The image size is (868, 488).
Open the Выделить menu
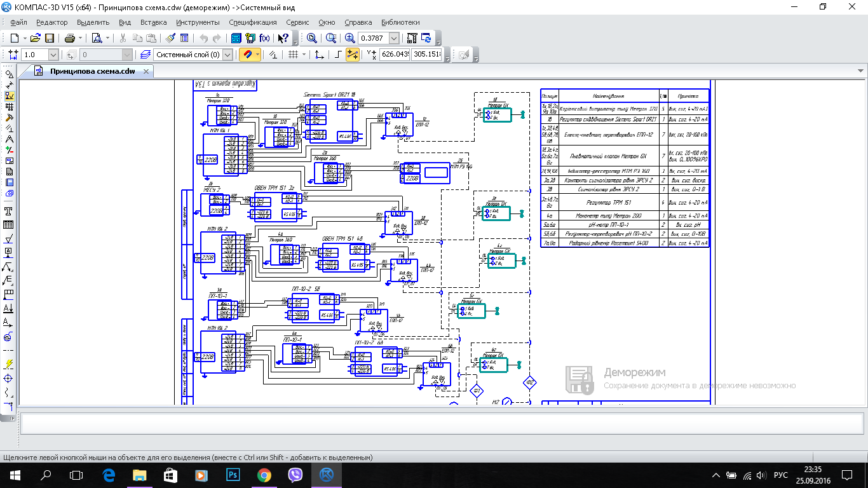[x=93, y=22]
